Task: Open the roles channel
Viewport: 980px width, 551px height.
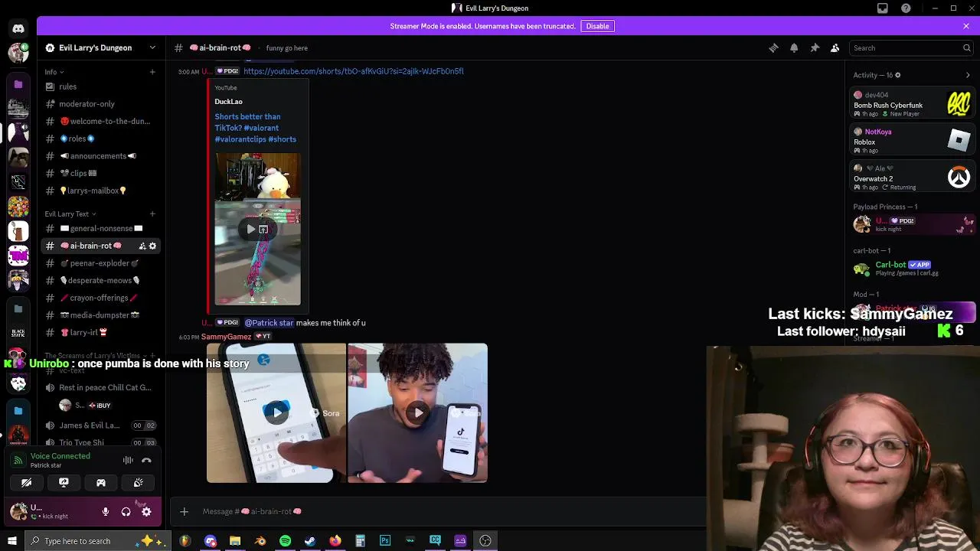Action: point(100,139)
